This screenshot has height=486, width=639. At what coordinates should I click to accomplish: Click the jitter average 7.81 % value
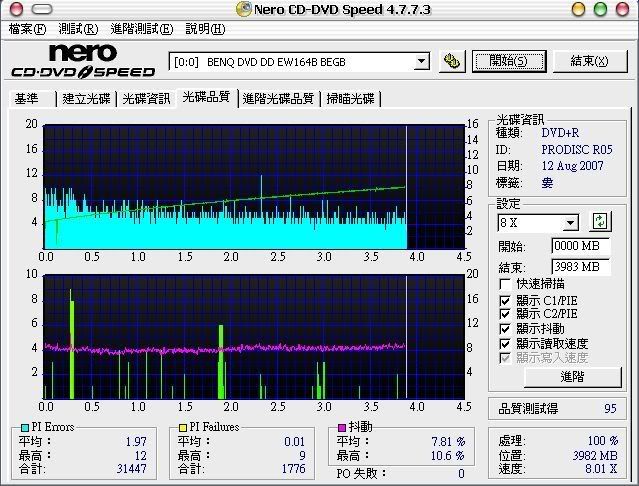(448, 442)
